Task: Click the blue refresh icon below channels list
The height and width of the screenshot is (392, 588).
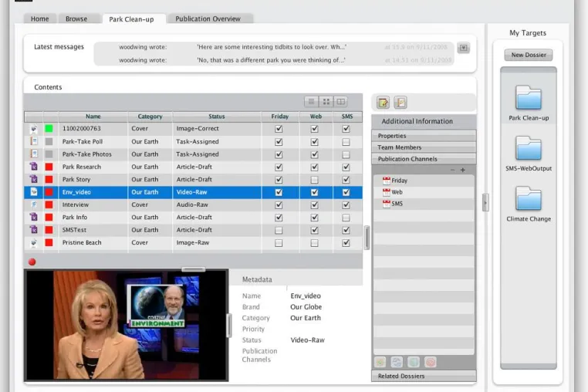Action: coord(397,362)
